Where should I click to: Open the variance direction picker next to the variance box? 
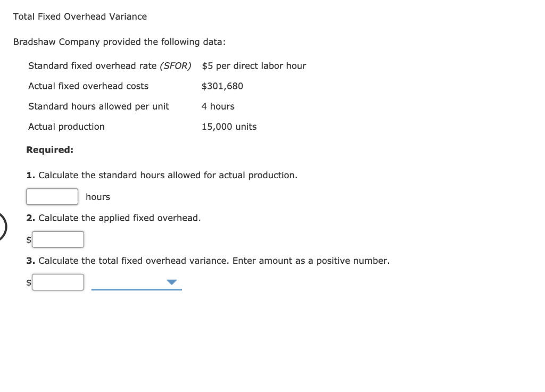click(170, 282)
